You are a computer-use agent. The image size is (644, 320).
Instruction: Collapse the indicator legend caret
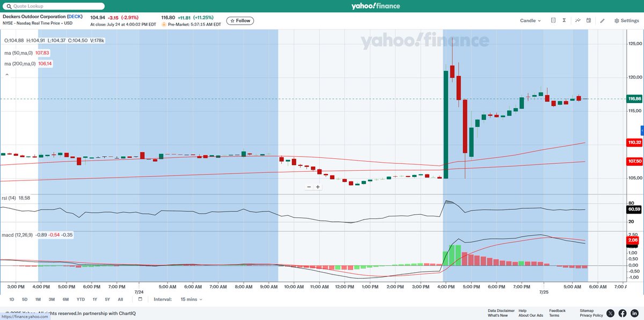pyautogui.click(x=7, y=75)
